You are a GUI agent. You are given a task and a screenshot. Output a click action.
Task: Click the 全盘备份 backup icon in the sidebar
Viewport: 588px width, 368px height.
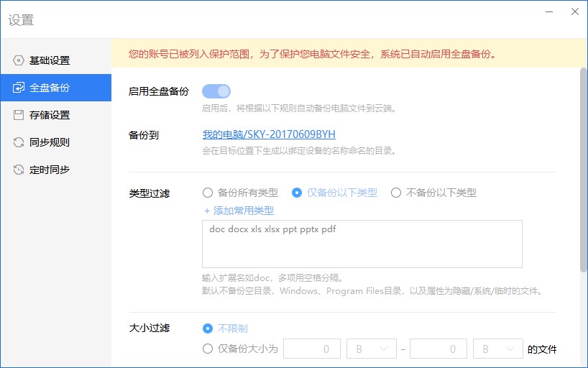19,88
